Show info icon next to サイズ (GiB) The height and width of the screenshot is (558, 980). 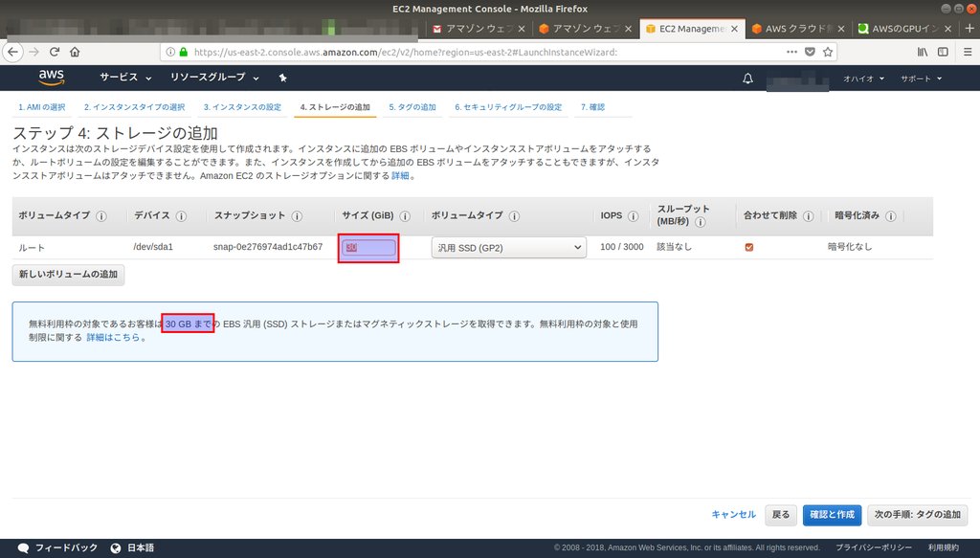(405, 216)
